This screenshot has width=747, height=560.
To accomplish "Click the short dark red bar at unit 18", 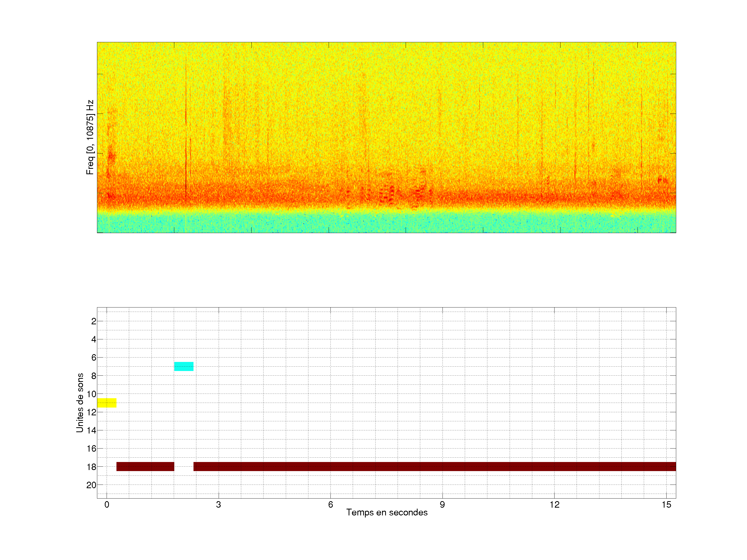I will point(145,466).
